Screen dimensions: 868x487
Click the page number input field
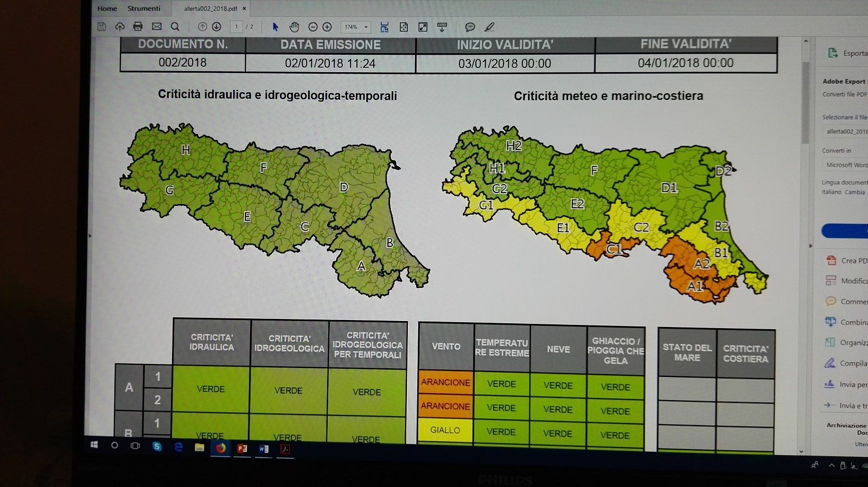point(236,27)
